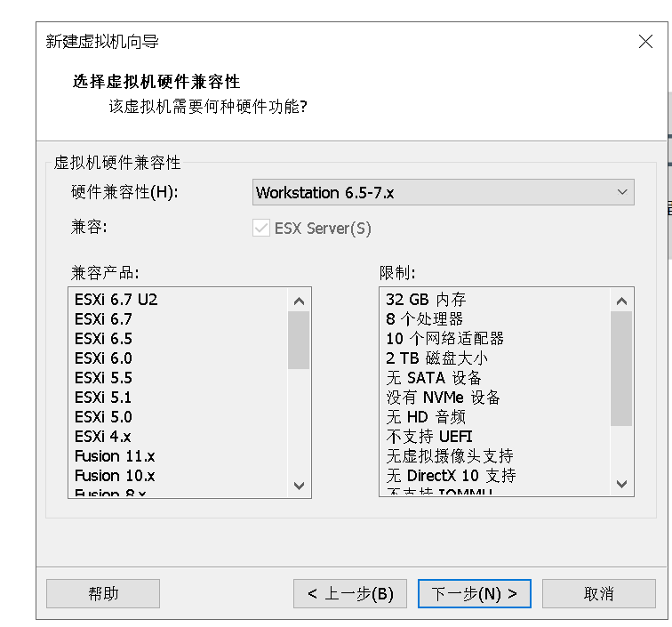Click down arrow of compatible products list
The width and height of the screenshot is (672, 627).
pyautogui.click(x=300, y=486)
